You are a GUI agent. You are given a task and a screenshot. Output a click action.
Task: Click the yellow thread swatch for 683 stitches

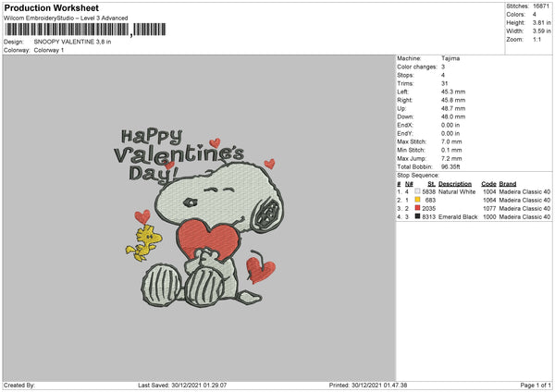pos(418,200)
